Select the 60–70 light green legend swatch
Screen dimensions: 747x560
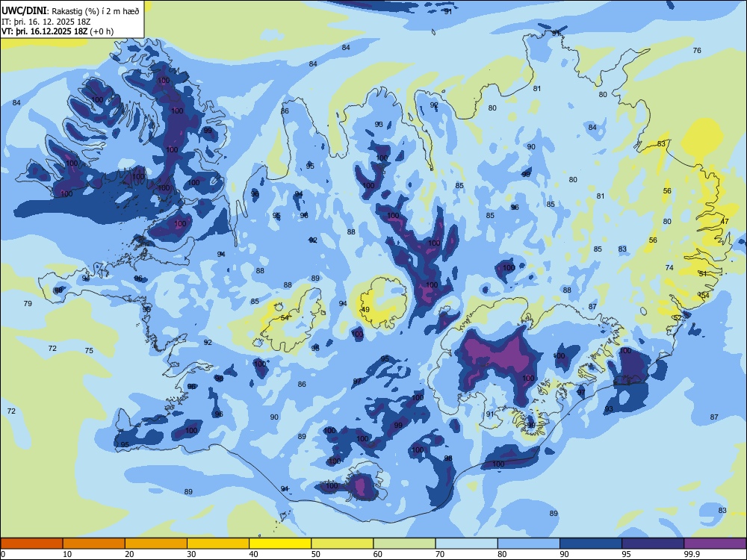click(404, 544)
